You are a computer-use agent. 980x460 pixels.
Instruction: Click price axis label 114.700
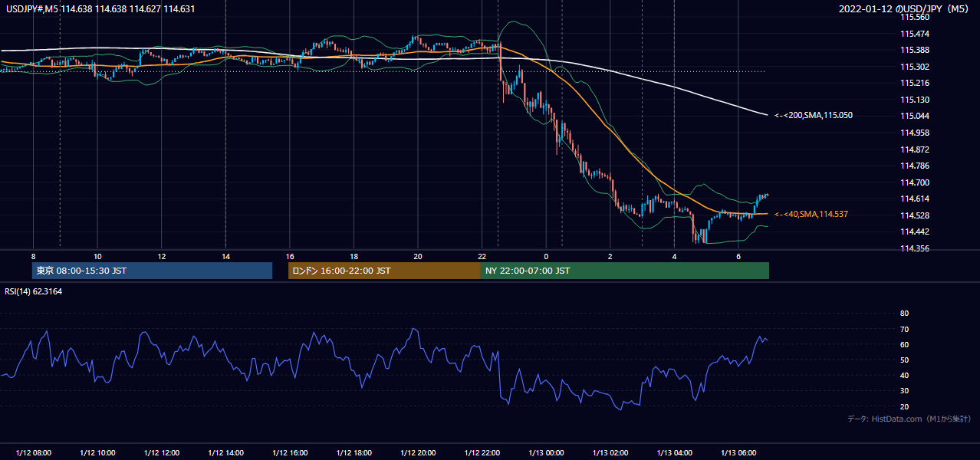(x=914, y=182)
